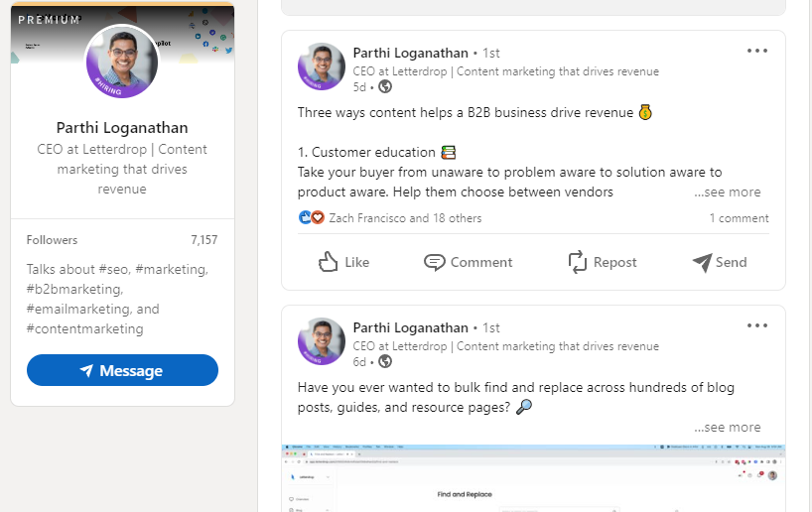
Task: Click the money bag emoji in 5d post
Action: [x=645, y=112]
